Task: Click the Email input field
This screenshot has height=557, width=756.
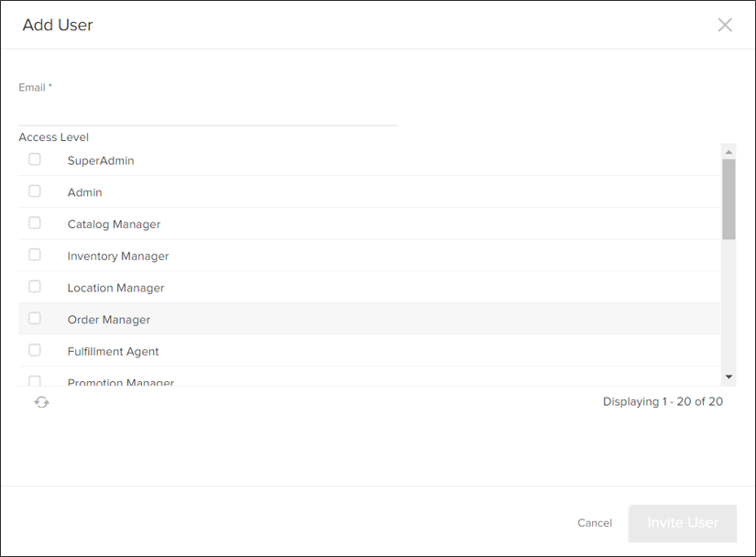Action: (x=206, y=105)
